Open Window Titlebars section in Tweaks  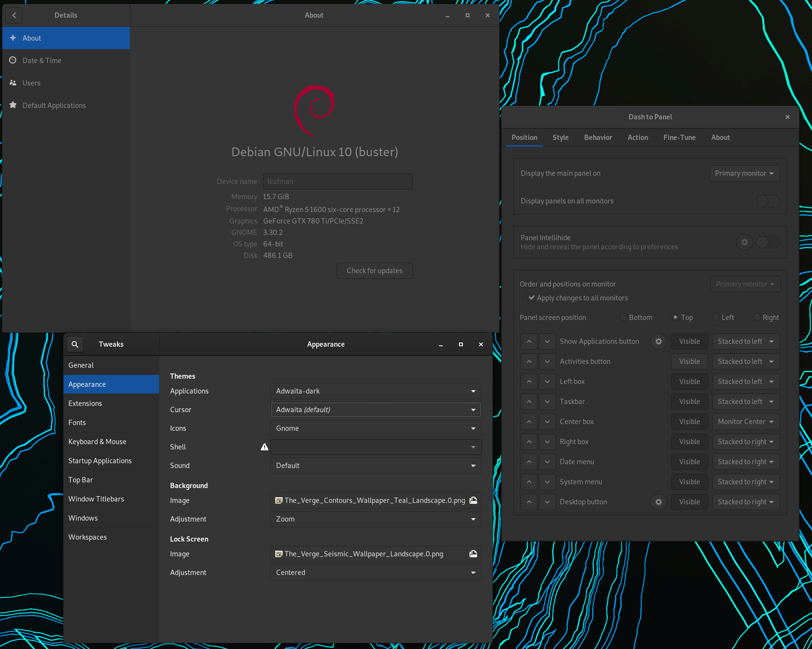[x=111, y=499]
